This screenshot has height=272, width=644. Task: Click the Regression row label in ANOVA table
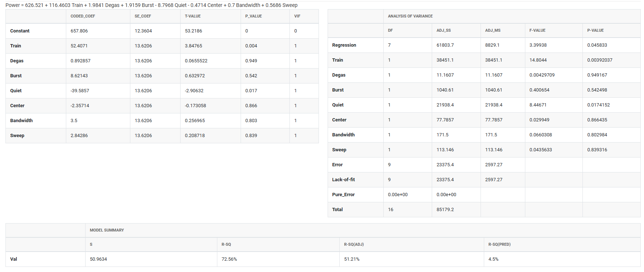coord(344,45)
